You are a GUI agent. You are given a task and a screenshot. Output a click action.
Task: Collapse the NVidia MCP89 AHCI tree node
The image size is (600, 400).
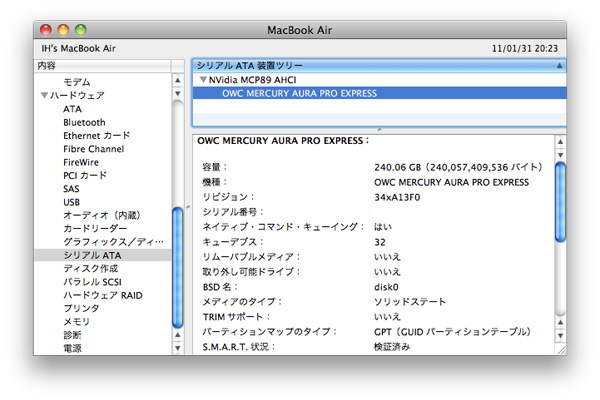(204, 80)
